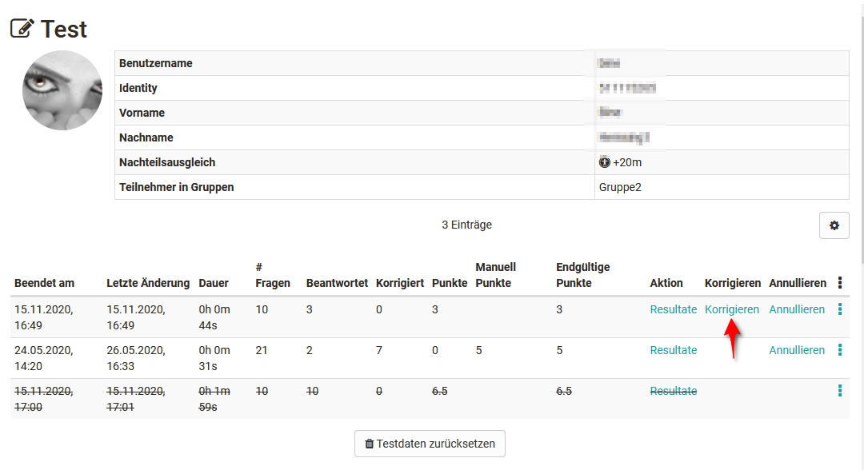868x474 pixels.
Task: Open Resultate for the 24.05.2020 attempt
Action: pos(673,350)
